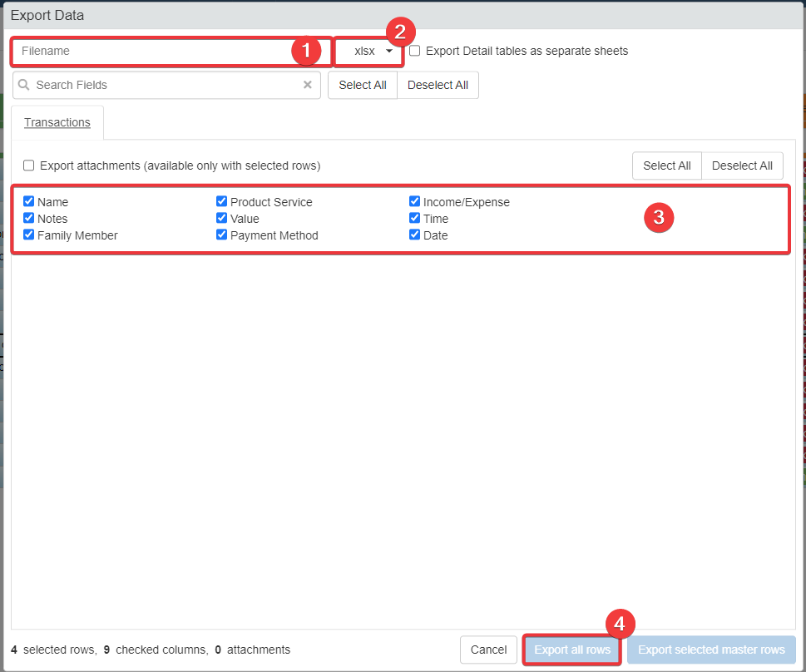Uncheck the Product Service column
The height and width of the screenshot is (672, 806).
click(x=222, y=201)
